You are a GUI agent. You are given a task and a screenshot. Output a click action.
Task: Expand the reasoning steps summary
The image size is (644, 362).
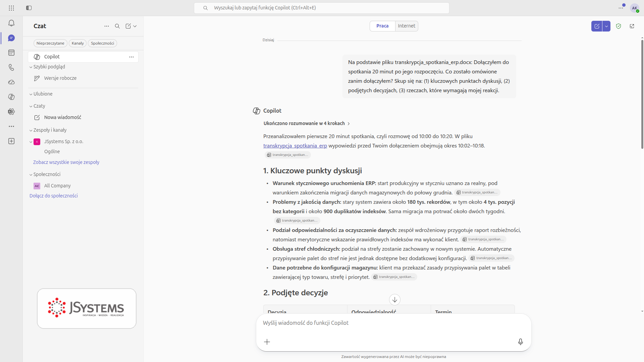[x=307, y=124]
